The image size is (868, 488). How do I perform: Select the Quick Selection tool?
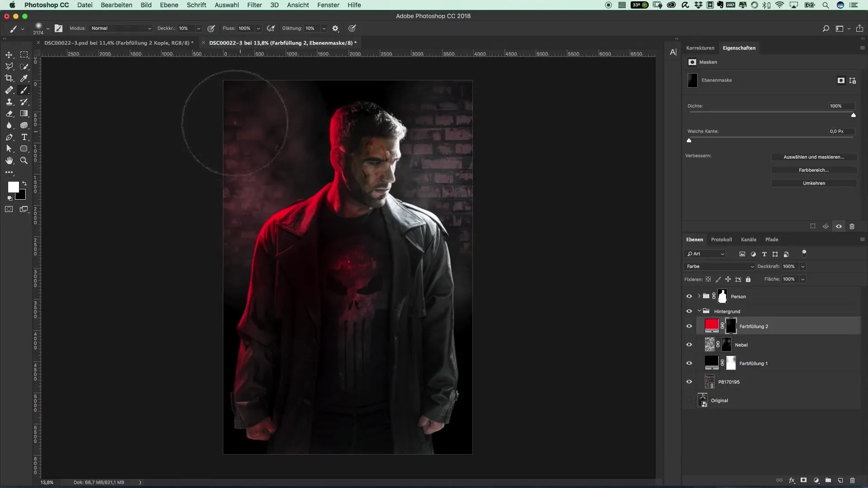click(24, 66)
